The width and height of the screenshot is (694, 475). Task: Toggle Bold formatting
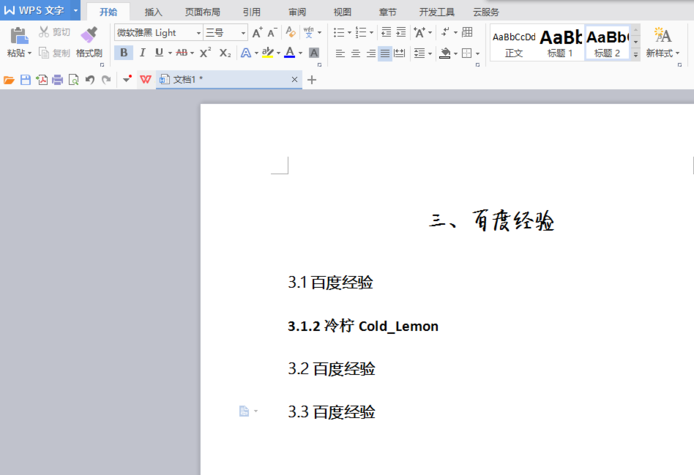pos(124,53)
